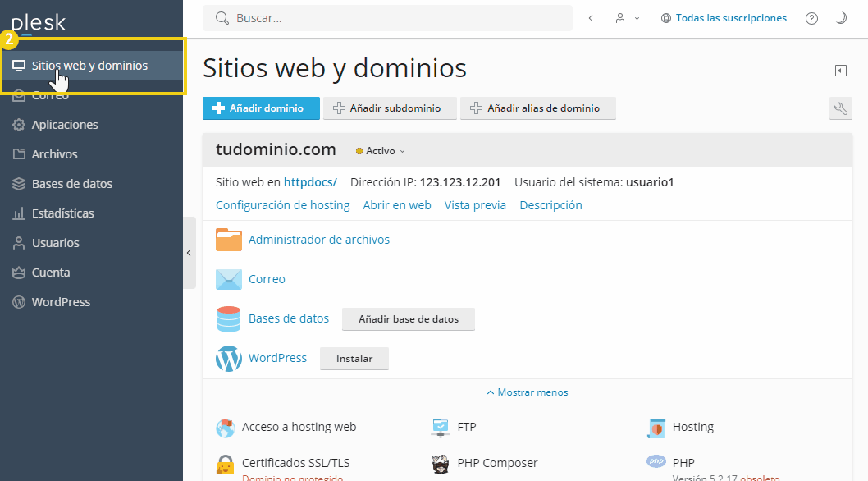The height and width of the screenshot is (481, 868).
Task: Click the Plesk logo
Action: [39, 23]
